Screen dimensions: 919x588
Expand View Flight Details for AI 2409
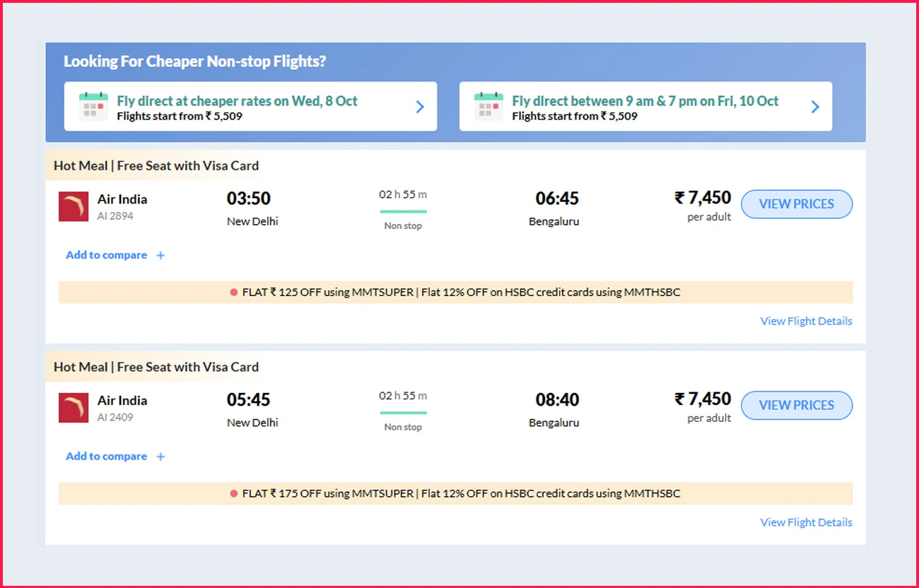pos(806,522)
